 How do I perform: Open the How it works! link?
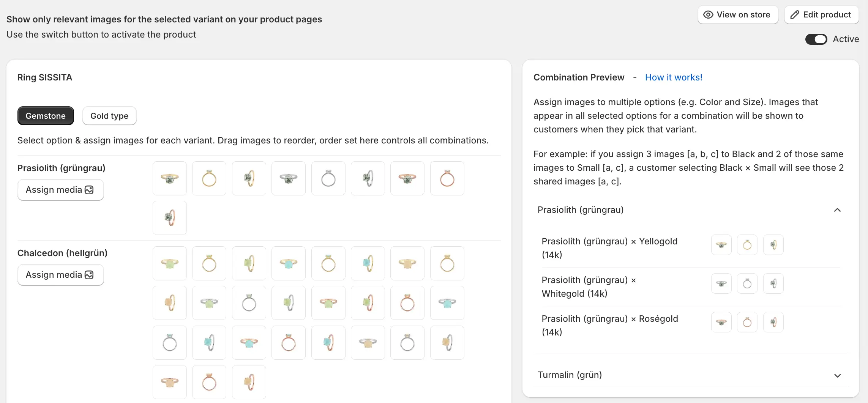click(x=674, y=77)
